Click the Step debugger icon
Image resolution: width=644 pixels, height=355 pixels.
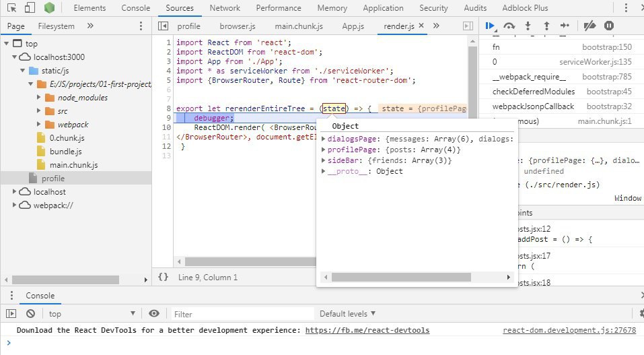(x=565, y=26)
